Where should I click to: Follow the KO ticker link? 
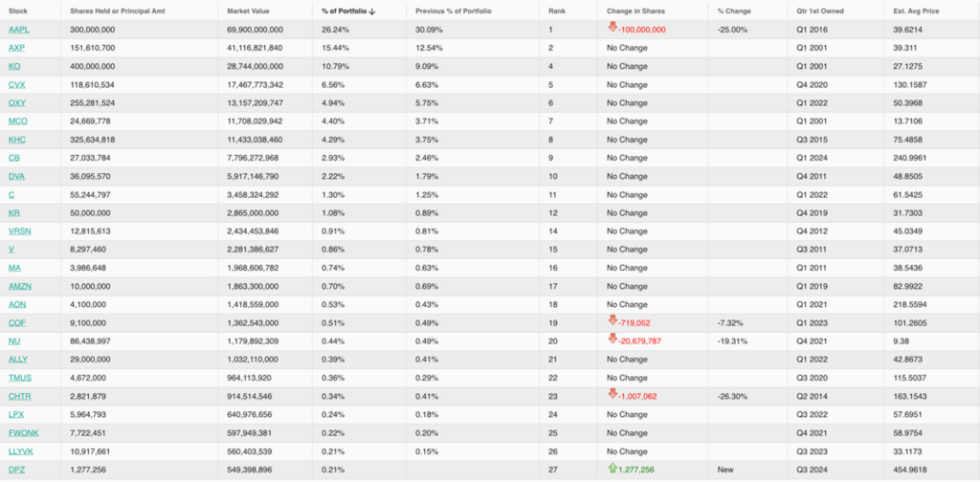pyautogui.click(x=13, y=66)
